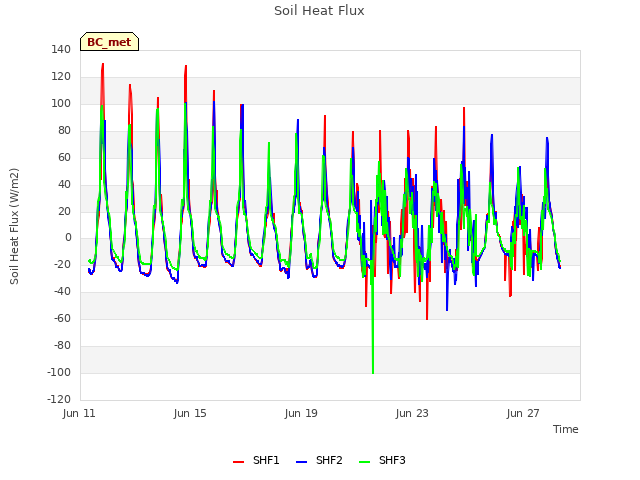Click the 'Jun 15' x-axis tick label

190,413
